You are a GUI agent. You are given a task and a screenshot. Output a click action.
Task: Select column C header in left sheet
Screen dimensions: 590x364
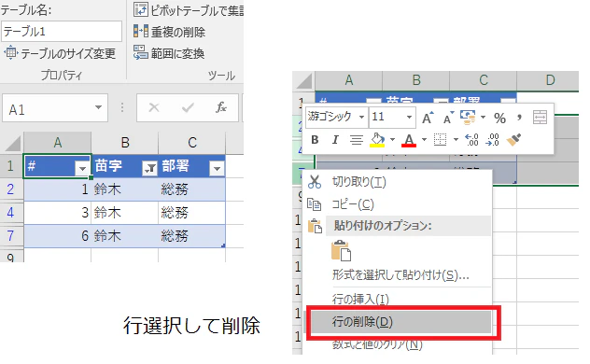pos(192,143)
